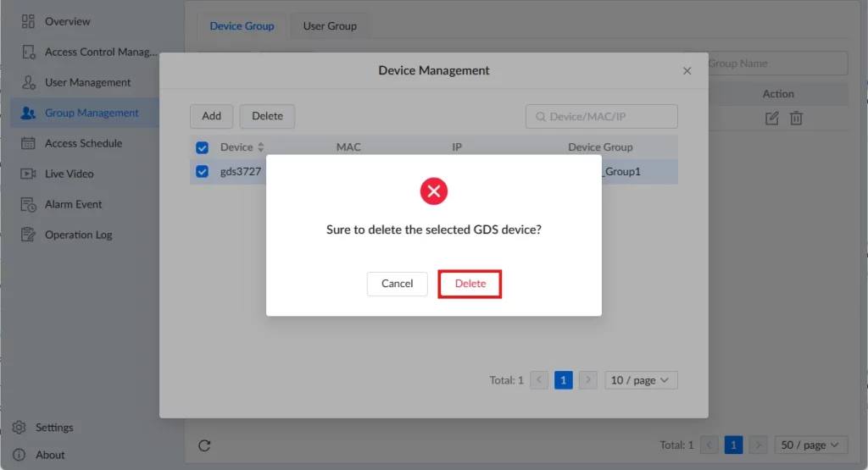Click the refresh icon at bottom
868x470 pixels.
click(x=204, y=445)
